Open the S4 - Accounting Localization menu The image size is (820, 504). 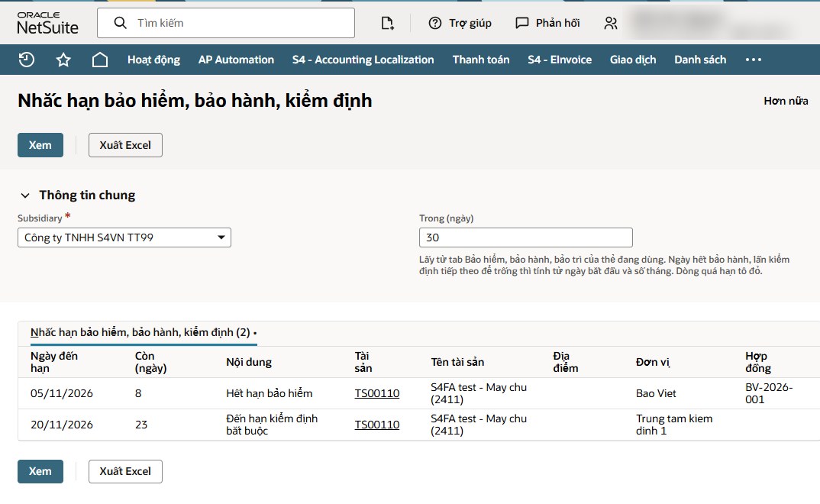pos(363,60)
